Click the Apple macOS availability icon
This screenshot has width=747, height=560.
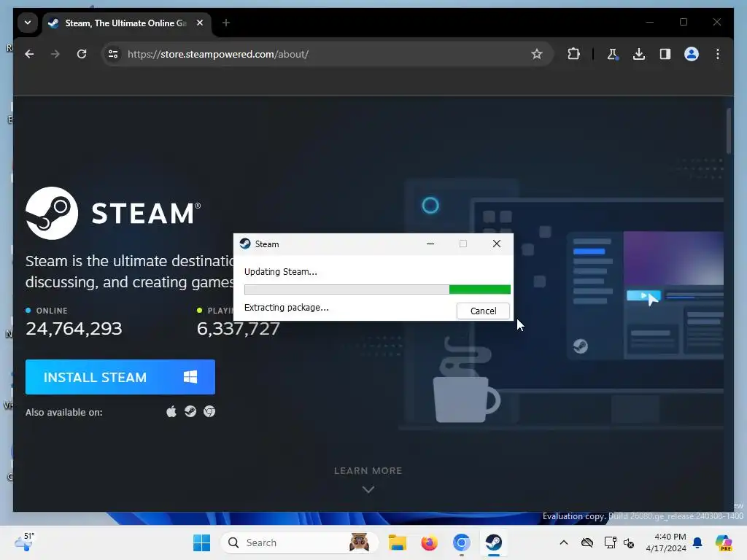[171, 411]
